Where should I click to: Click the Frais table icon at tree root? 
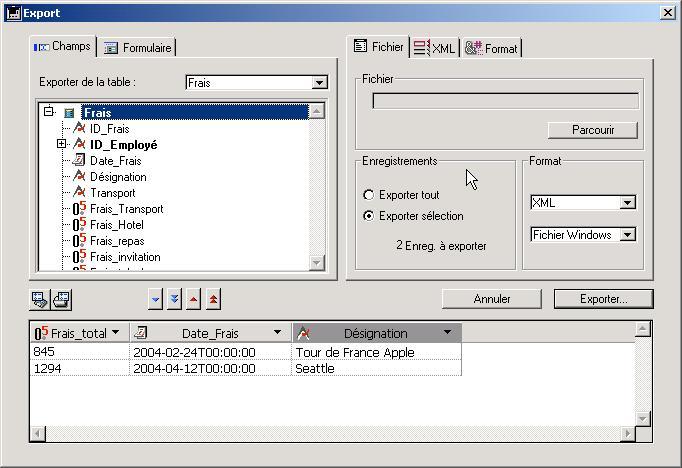tap(69, 113)
